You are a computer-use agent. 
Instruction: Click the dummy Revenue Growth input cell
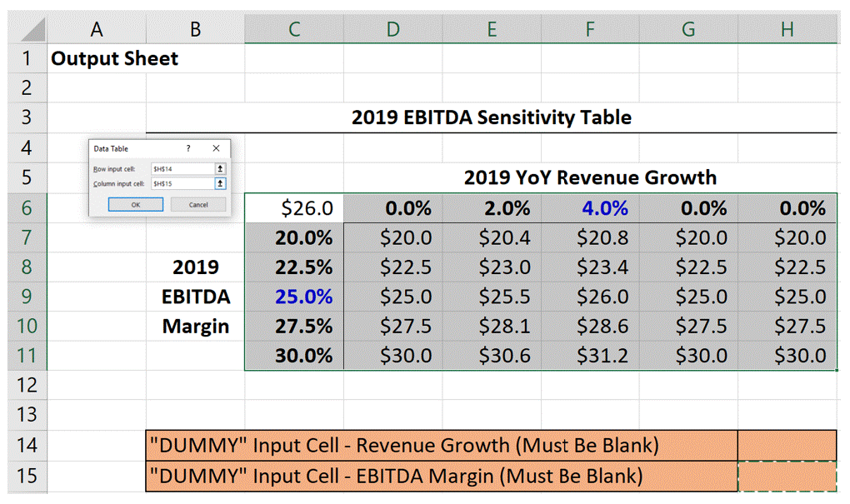(786, 446)
